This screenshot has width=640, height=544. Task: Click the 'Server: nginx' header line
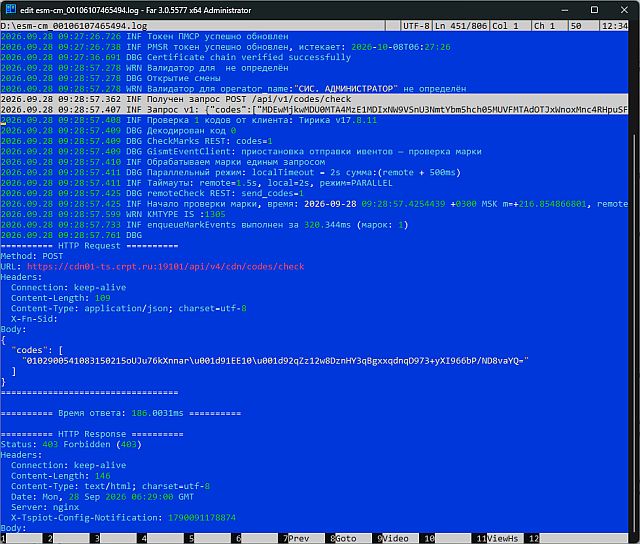(45, 507)
